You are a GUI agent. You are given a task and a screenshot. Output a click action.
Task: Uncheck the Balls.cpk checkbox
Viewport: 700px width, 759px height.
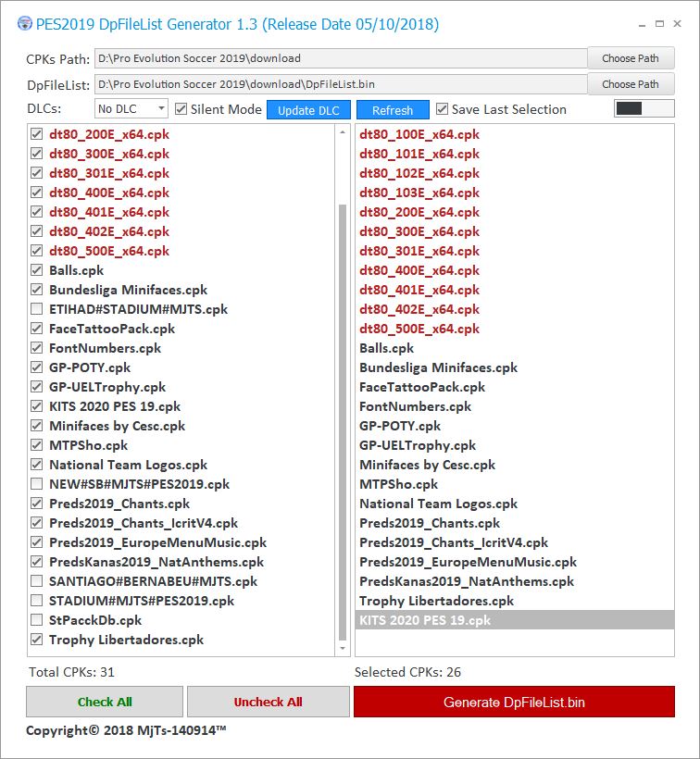(x=37, y=270)
